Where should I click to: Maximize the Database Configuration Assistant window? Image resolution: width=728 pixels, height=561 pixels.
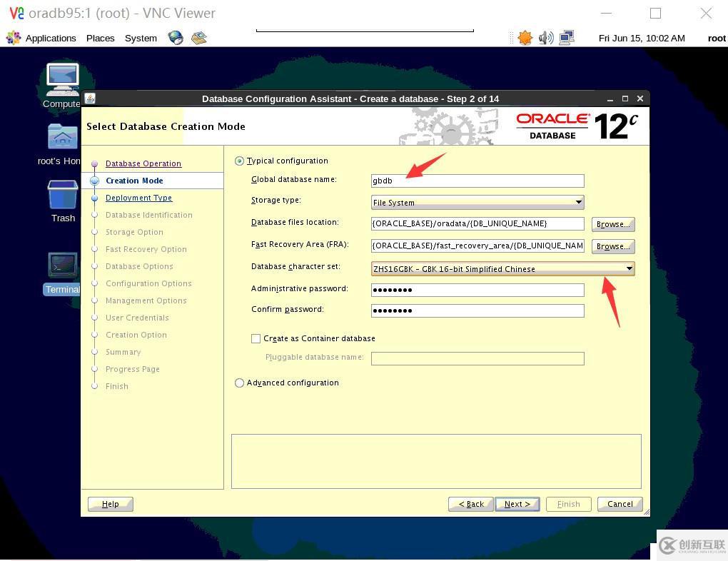tap(625, 98)
